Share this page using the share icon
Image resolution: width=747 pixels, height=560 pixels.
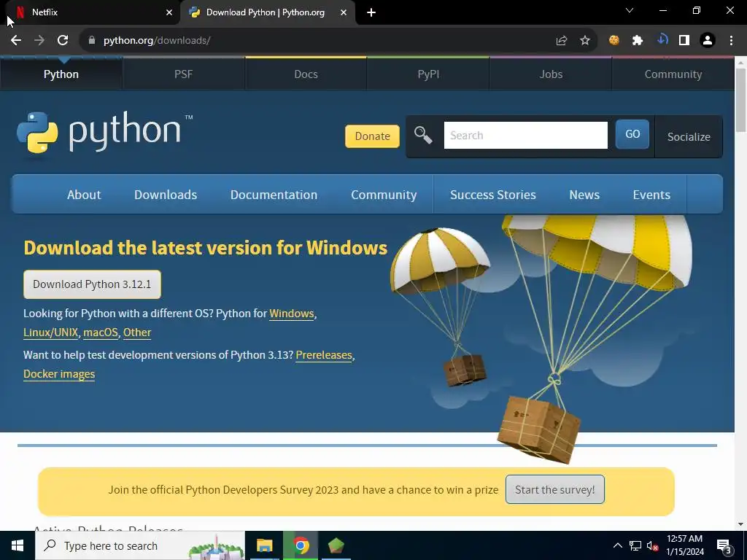[562, 41]
